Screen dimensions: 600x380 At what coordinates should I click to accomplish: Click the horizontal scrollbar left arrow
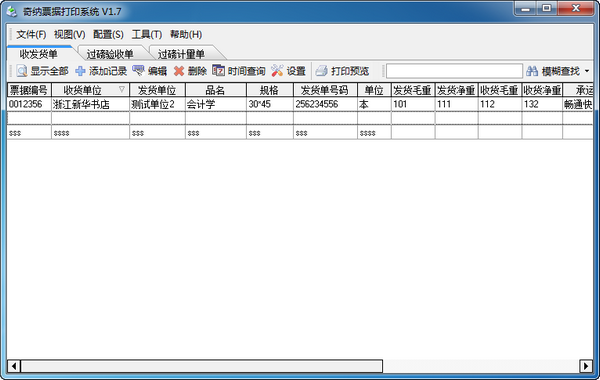(14, 366)
